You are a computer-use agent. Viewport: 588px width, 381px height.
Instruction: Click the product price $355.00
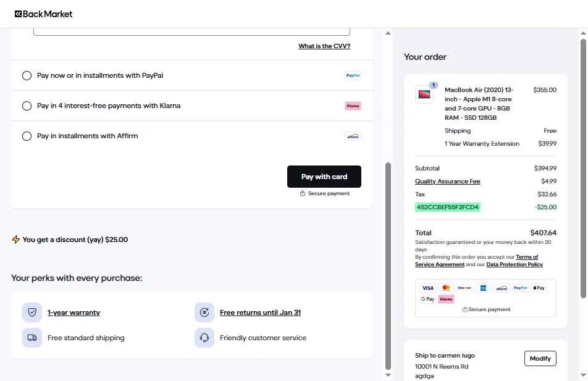point(545,90)
